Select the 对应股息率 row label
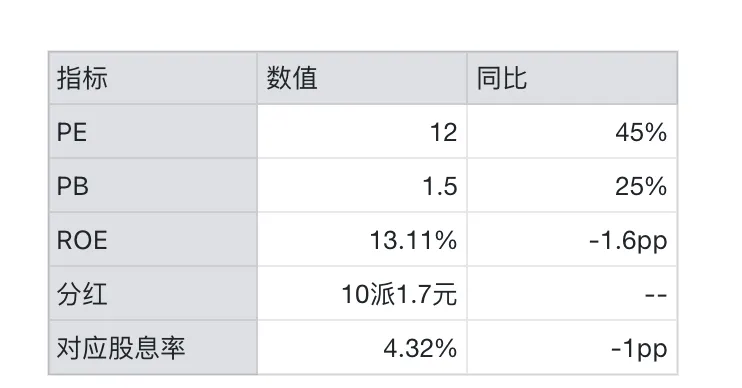Screen dimensions: 742x388 click(x=153, y=348)
